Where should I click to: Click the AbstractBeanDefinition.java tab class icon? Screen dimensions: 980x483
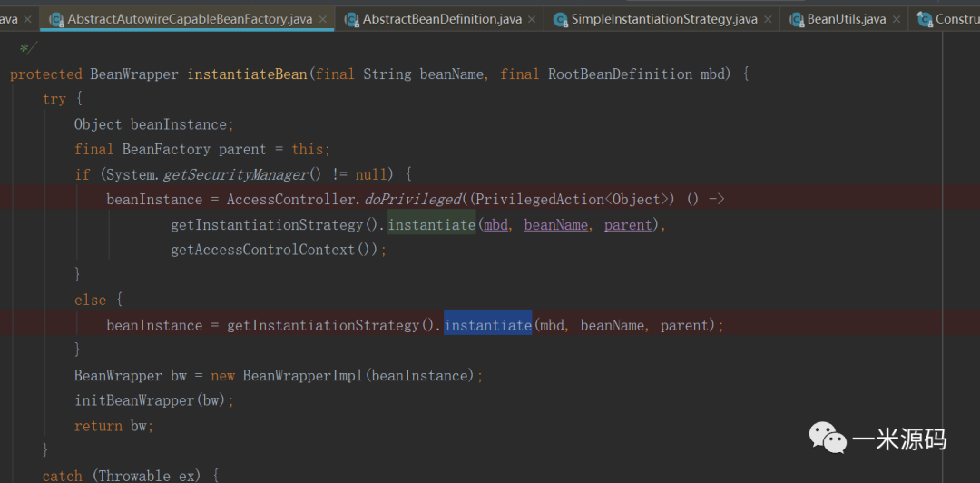point(352,19)
